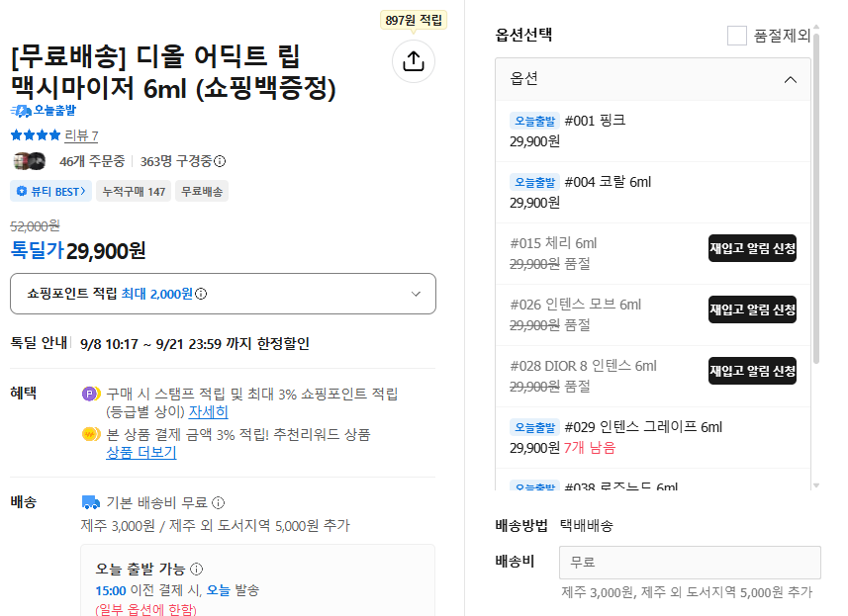Click the 톡딜가 29,900원 price
The image size is (848, 616).
pyautogui.click(x=78, y=250)
